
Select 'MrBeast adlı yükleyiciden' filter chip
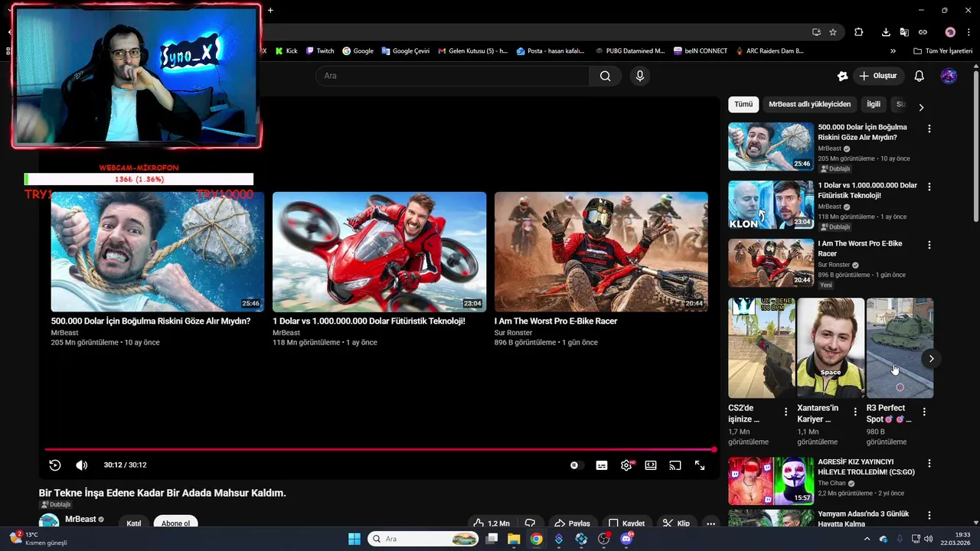pyautogui.click(x=809, y=104)
